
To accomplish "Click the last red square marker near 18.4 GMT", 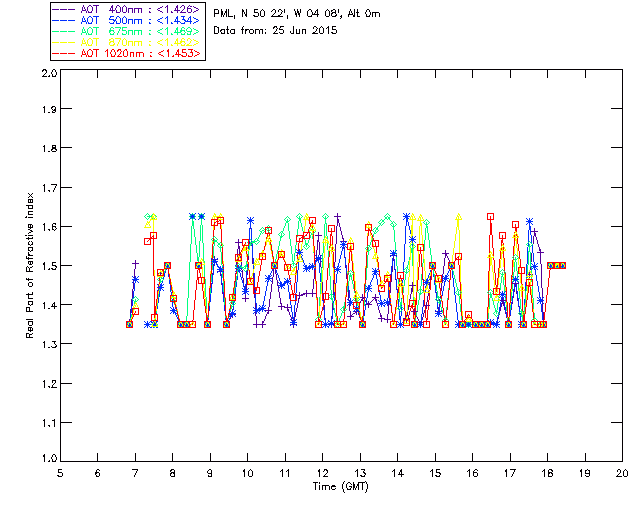I will pyautogui.click(x=562, y=265).
